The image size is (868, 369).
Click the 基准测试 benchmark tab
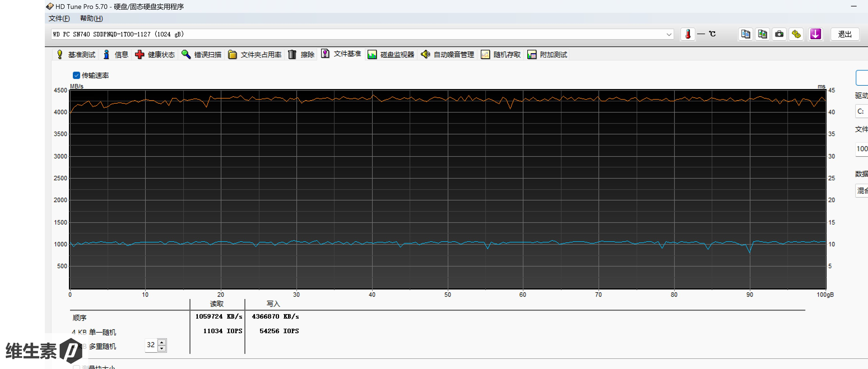(76, 55)
